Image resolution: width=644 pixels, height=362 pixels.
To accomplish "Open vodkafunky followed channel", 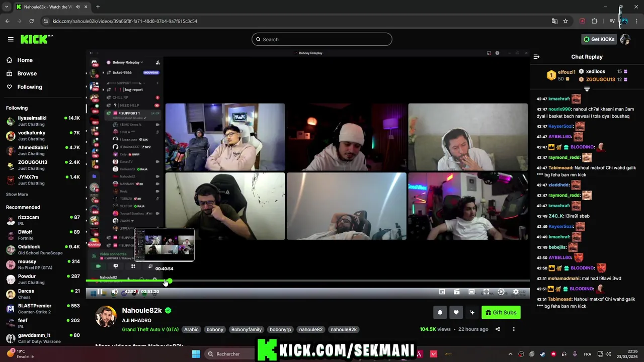I will click(x=43, y=136).
